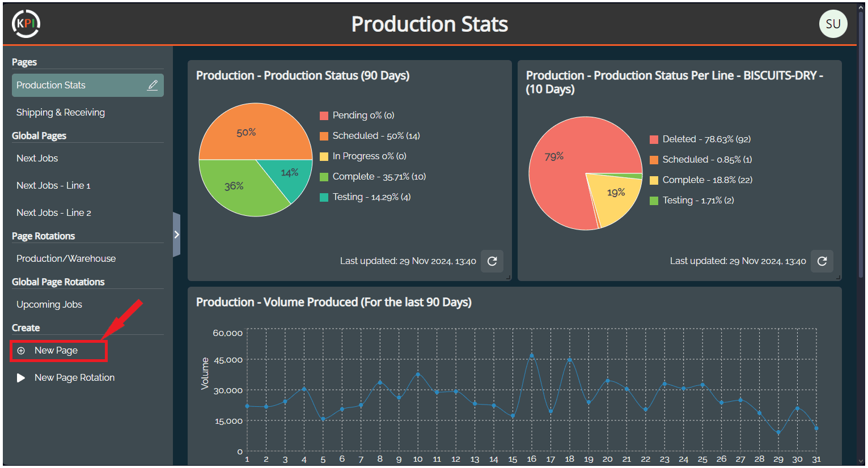Toggle the Testing 1.71% legend swatch
Viewport: 868px width, 468px height.
coord(654,201)
